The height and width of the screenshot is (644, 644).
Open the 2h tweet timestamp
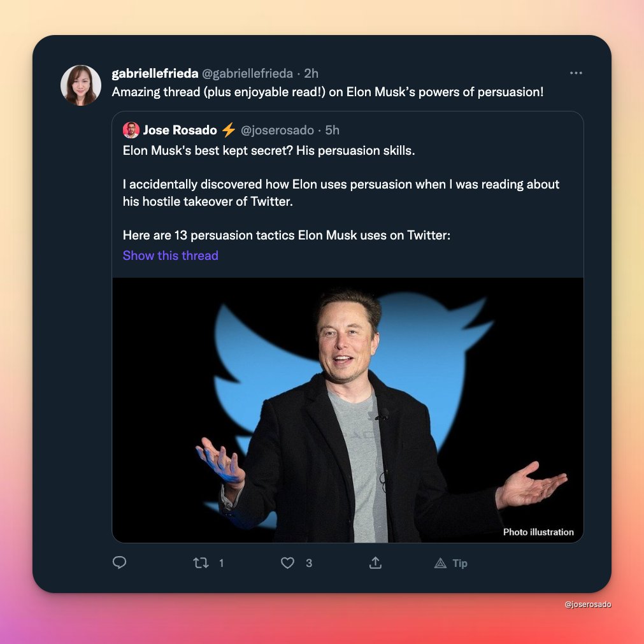tap(311, 73)
